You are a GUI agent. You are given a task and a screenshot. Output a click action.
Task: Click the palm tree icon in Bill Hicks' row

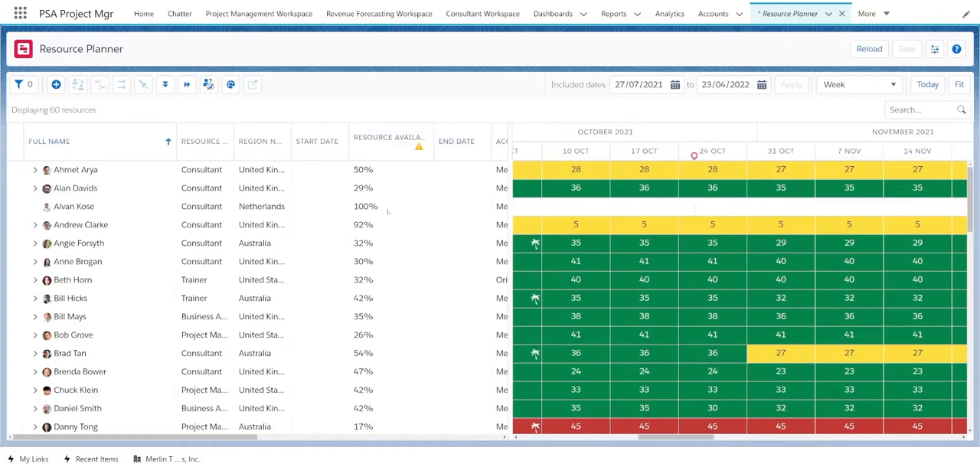[x=535, y=298]
